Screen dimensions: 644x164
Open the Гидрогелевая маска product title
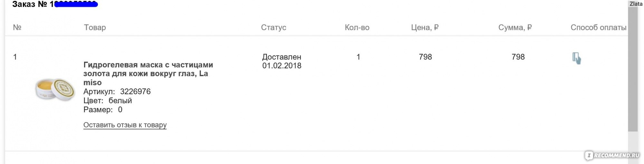(148, 74)
